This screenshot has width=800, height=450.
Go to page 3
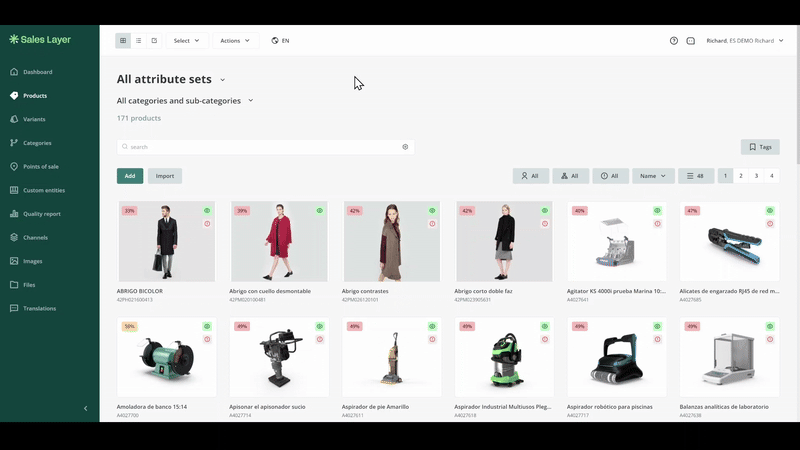[x=756, y=176]
